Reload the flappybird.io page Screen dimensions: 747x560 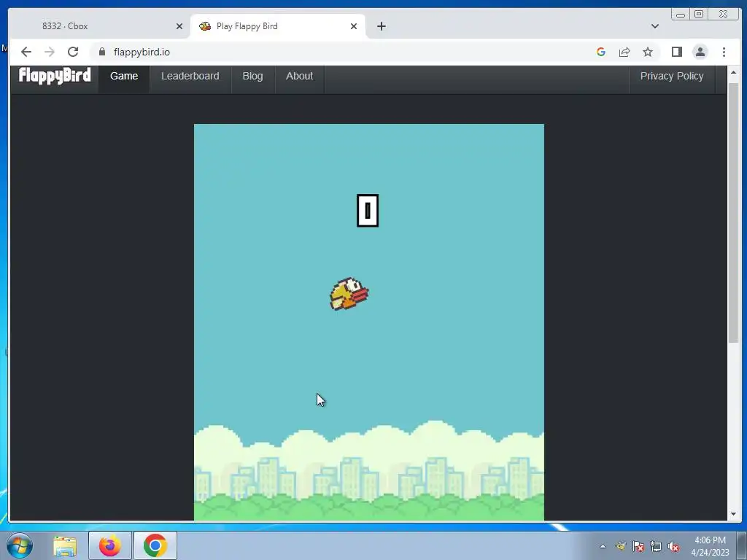click(73, 52)
